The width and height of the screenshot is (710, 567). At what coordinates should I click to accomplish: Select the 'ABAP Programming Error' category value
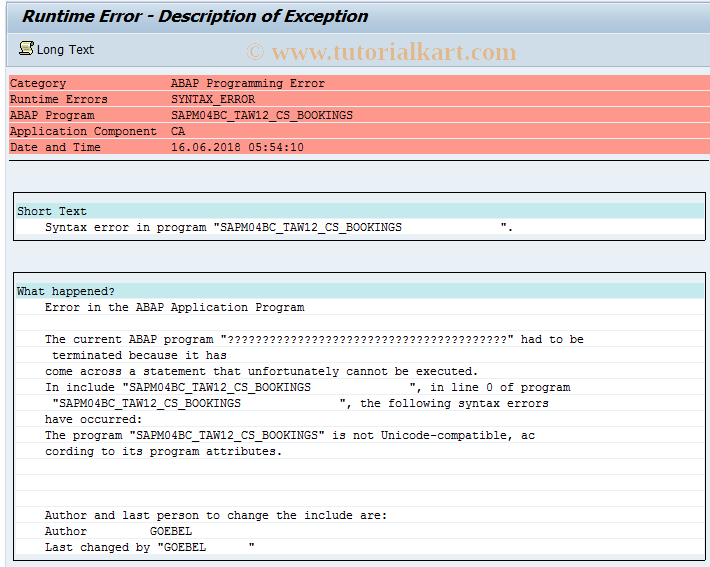point(248,83)
